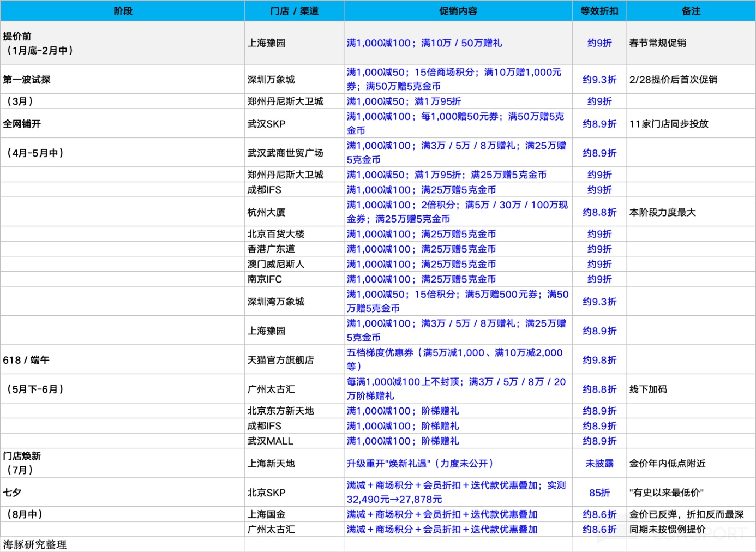
Task: Select 上海豫园 in the 提价前 row
Action: click(295, 43)
